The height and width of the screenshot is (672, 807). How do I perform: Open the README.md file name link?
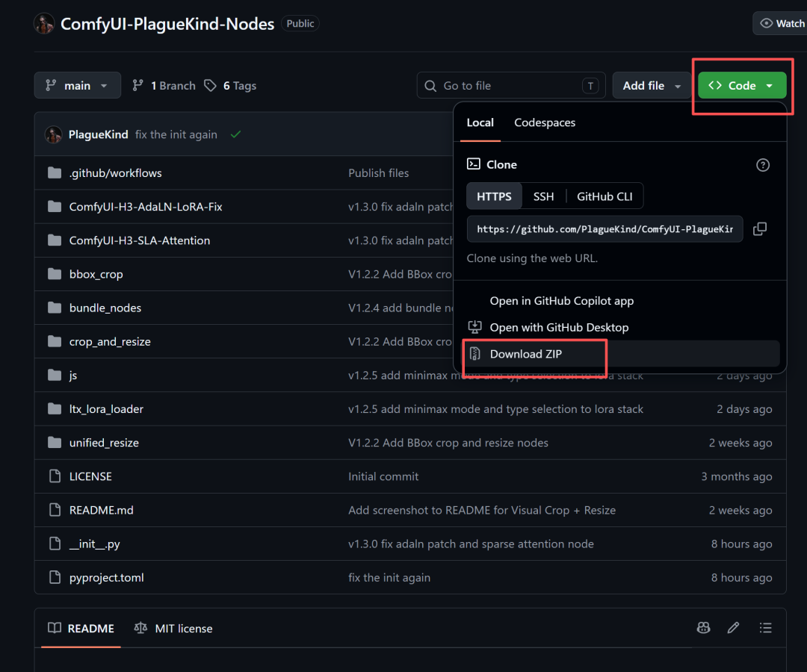point(102,510)
